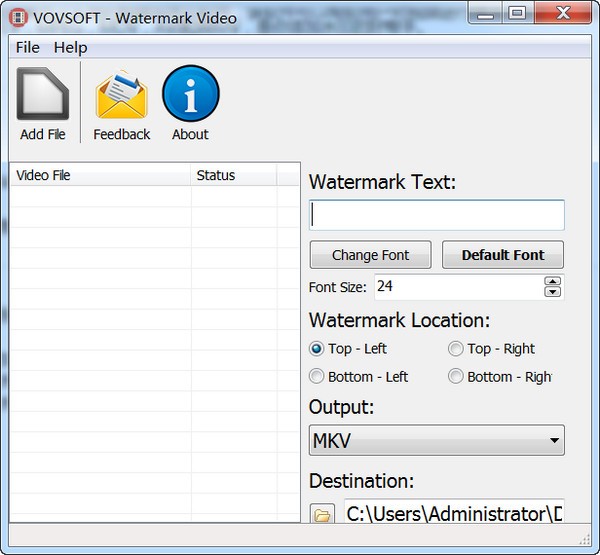Click the Destination path field

(454, 513)
